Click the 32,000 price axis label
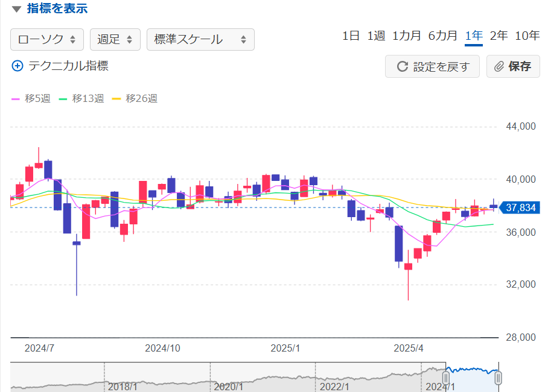 click(521, 285)
